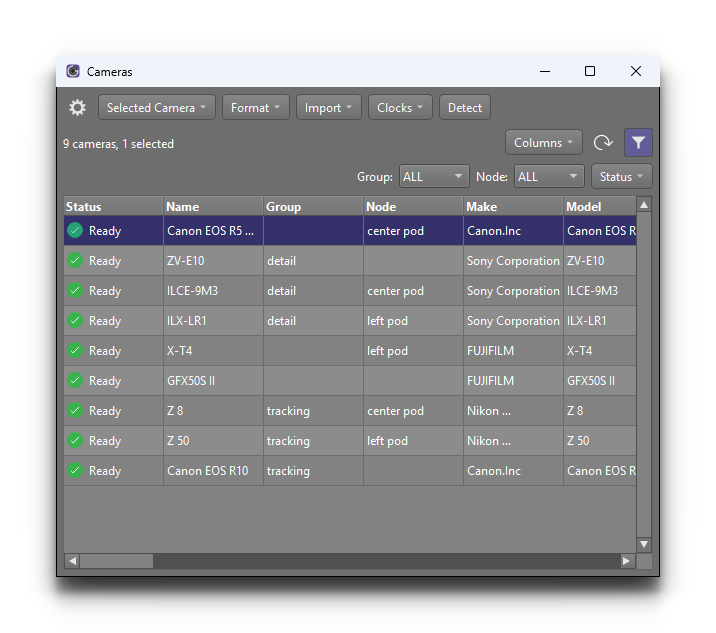Viewport: 716px width, 633px height.
Task: Click the refresh camera list icon
Action: click(603, 142)
